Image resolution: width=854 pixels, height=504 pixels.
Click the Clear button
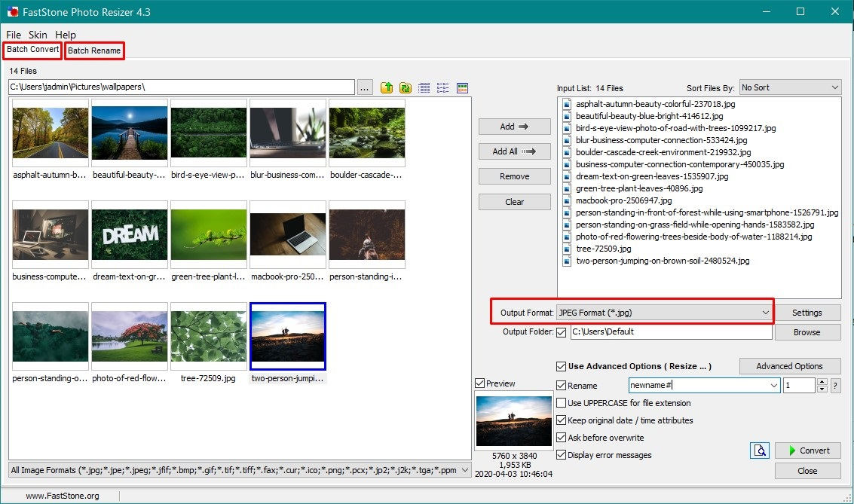tap(514, 202)
